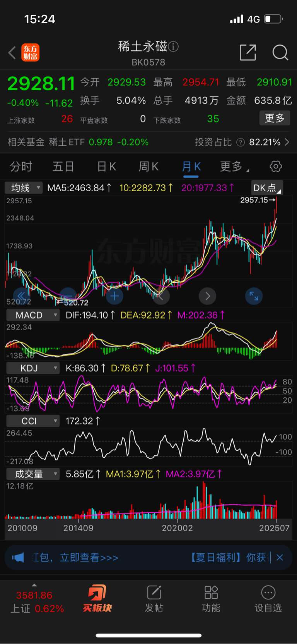
Task: Tap the DIF:194.10 MACD readout
Action: pos(90,315)
